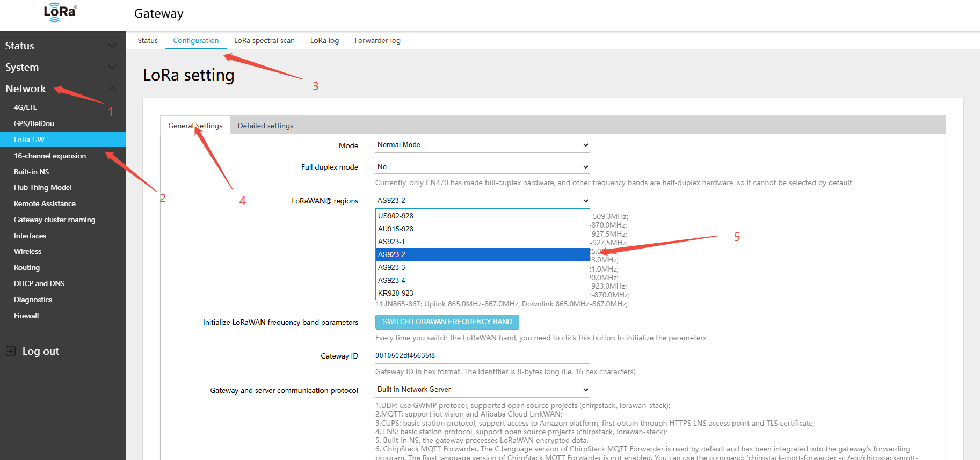
Task: Open the Forwarder log tab
Action: tap(378, 40)
